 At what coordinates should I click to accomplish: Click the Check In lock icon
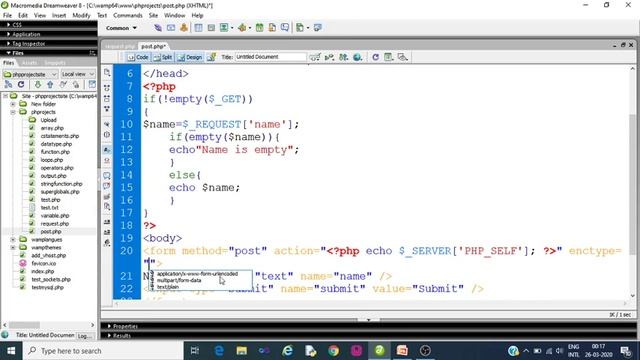(76, 84)
